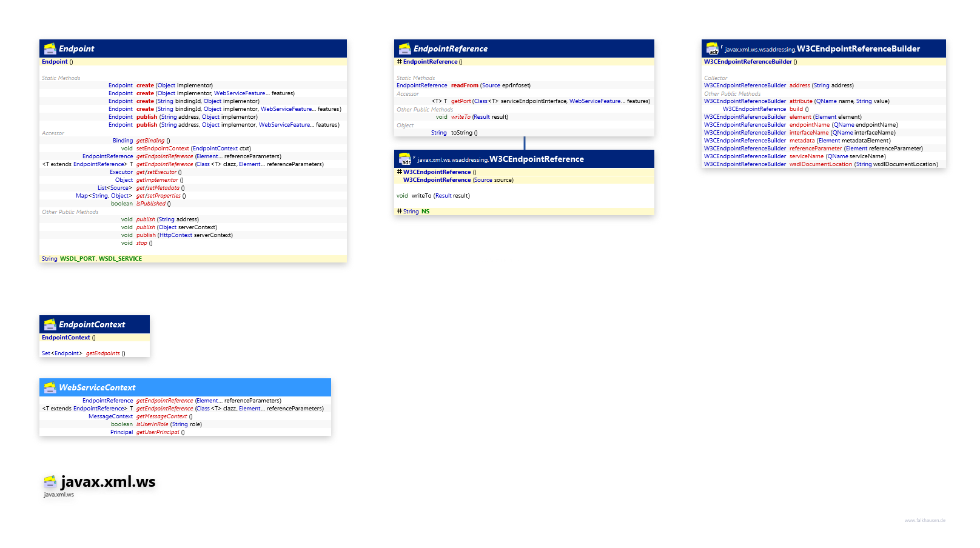The image size is (980, 548).
Task: Click the javax.xml.ws package icon
Action: [x=50, y=482]
